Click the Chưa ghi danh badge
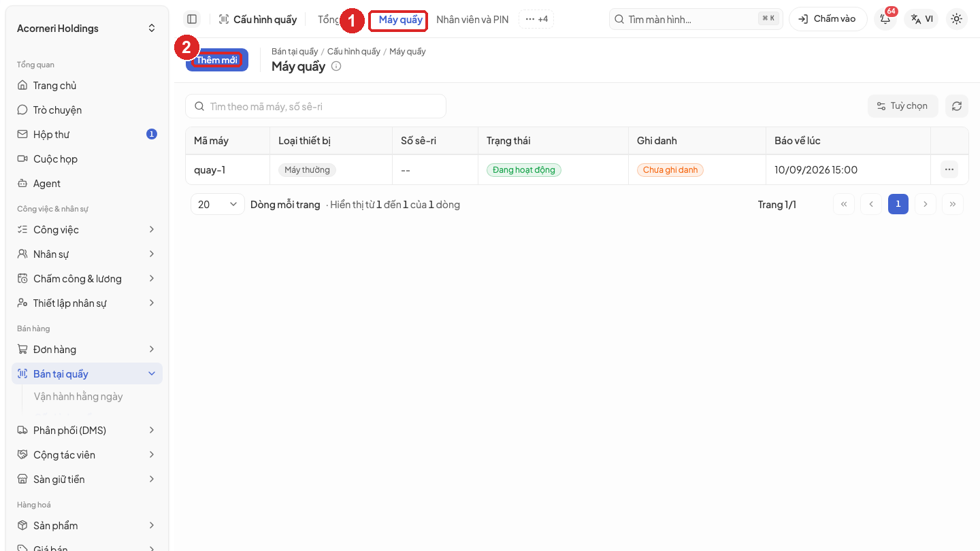Viewport: 980px width, 551px height. pyautogui.click(x=670, y=170)
